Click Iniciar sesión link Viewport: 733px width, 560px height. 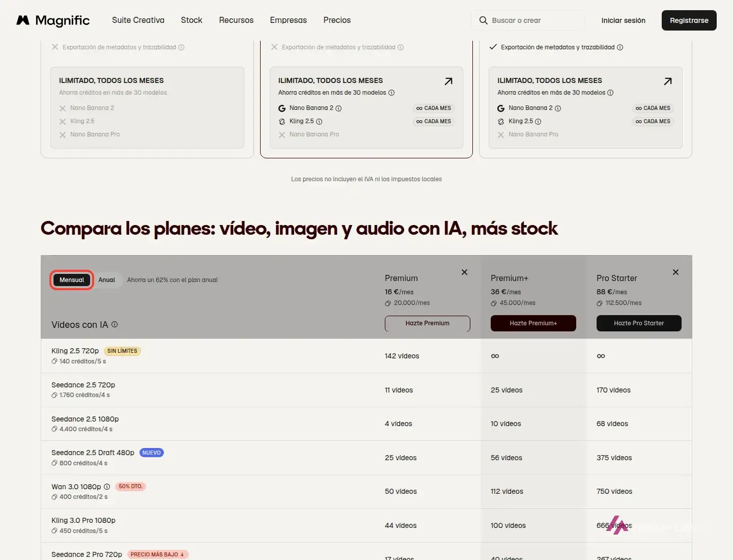(x=623, y=20)
